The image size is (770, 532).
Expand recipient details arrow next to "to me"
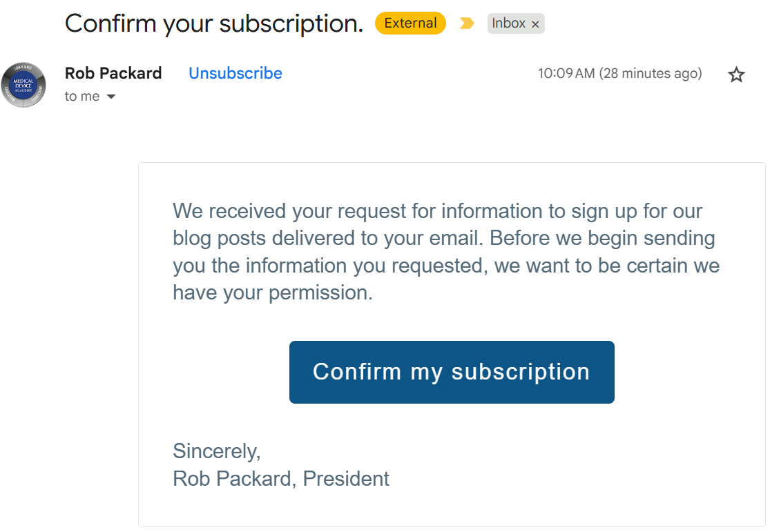(x=111, y=97)
